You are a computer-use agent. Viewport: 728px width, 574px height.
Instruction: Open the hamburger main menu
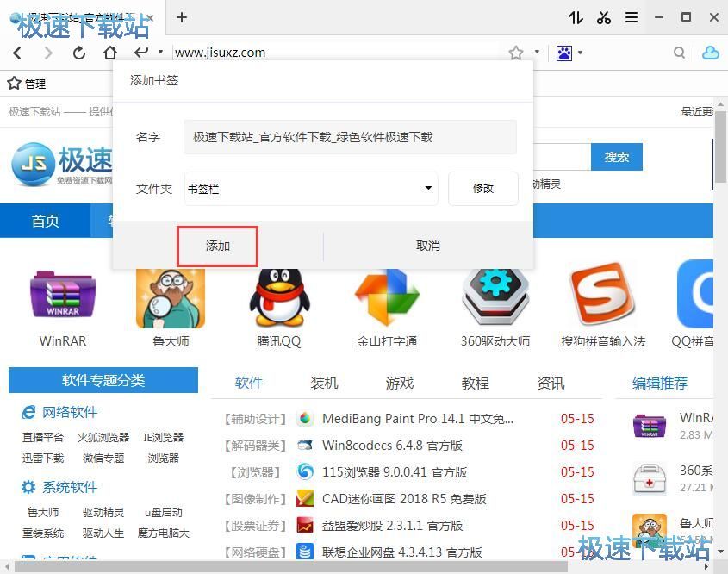[x=631, y=17]
